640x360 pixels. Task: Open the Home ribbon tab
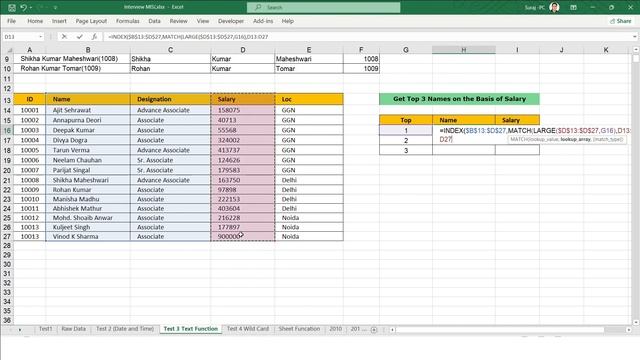[35, 21]
